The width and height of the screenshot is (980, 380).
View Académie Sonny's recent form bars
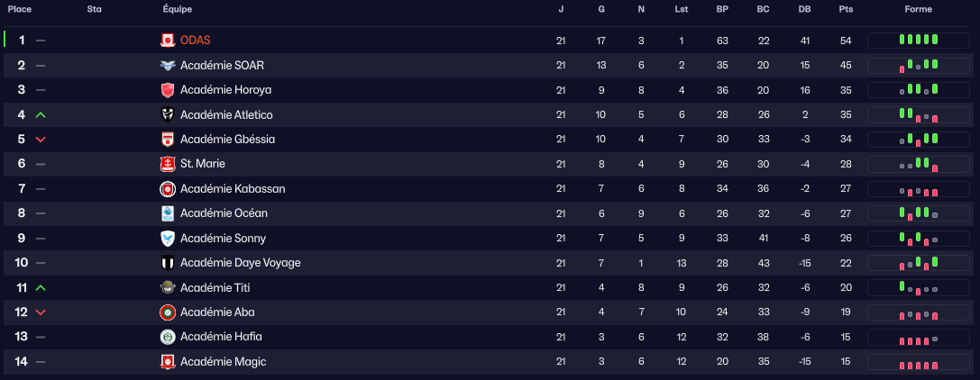pos(919,239)
